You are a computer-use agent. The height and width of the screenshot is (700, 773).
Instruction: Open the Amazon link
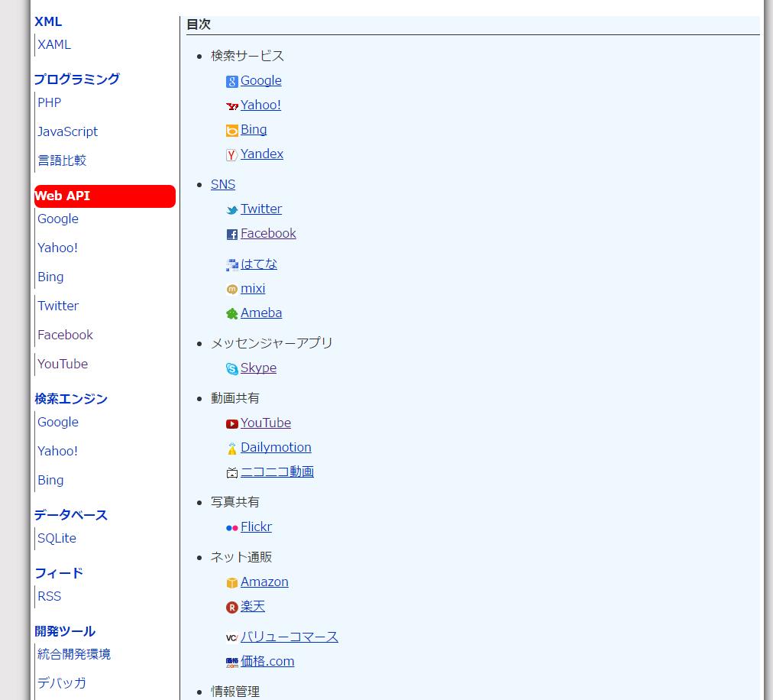[x=264, y=582]
